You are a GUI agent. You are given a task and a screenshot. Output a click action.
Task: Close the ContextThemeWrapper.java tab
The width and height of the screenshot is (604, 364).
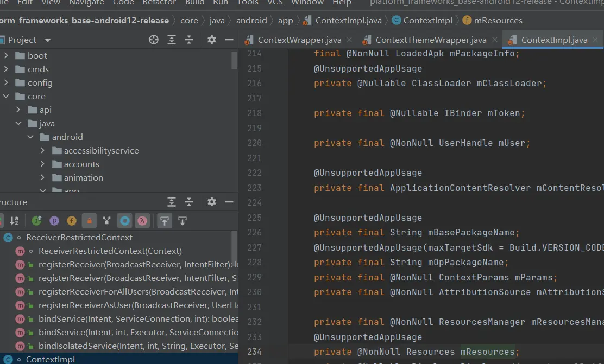click(494, 40)
